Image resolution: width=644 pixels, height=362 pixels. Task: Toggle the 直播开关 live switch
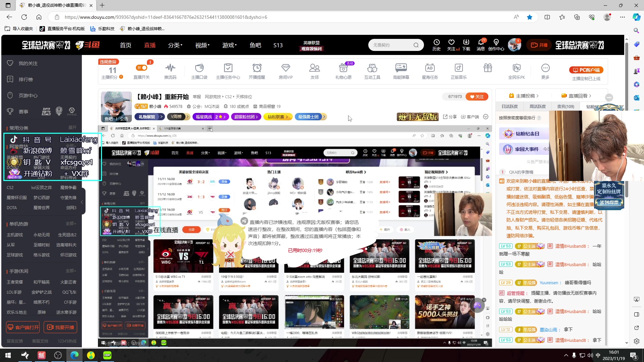[x=142, y=68]
